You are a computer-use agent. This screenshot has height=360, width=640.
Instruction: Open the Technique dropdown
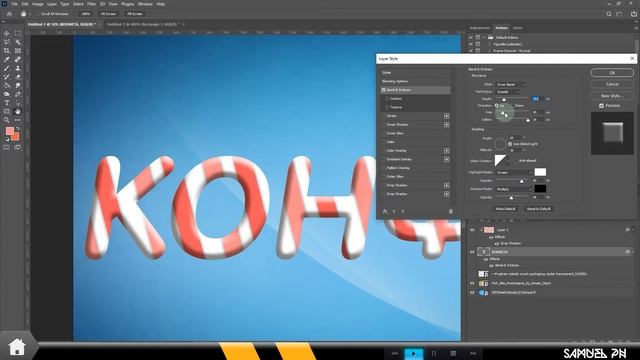(x=508, y=92)
